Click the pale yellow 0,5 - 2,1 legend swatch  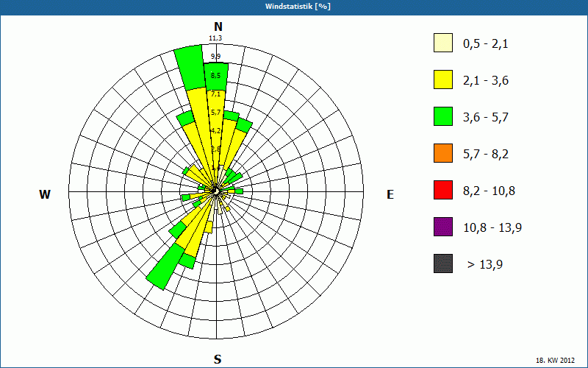coord(443,43)
